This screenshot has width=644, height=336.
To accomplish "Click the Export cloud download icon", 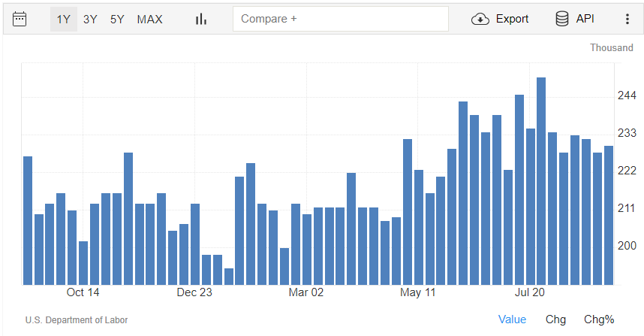I will click(480, 19).
